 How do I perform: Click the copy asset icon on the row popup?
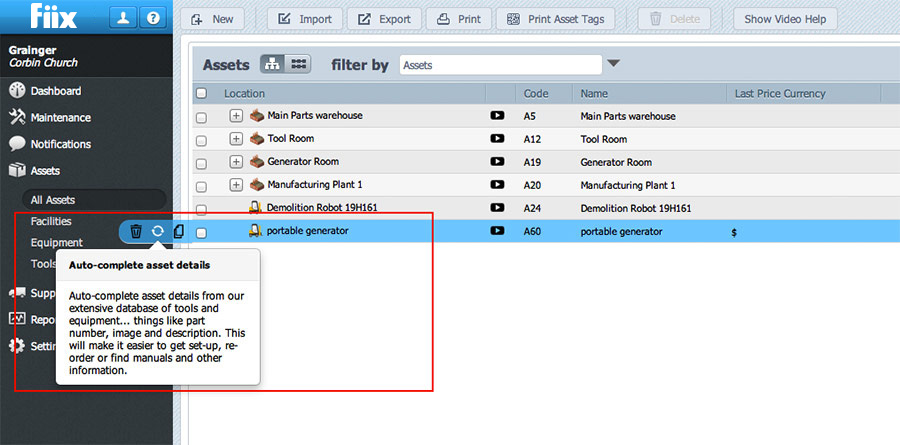[x=179, y=231]
